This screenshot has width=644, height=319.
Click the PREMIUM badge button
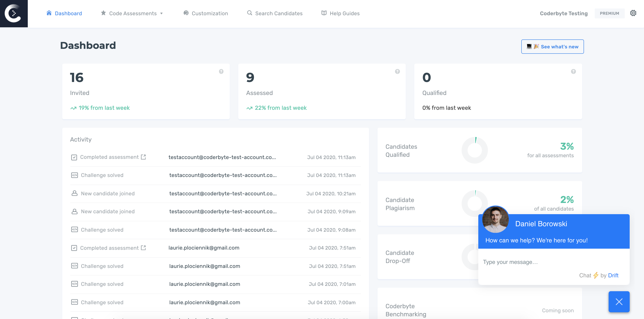[x=609, y=13]
